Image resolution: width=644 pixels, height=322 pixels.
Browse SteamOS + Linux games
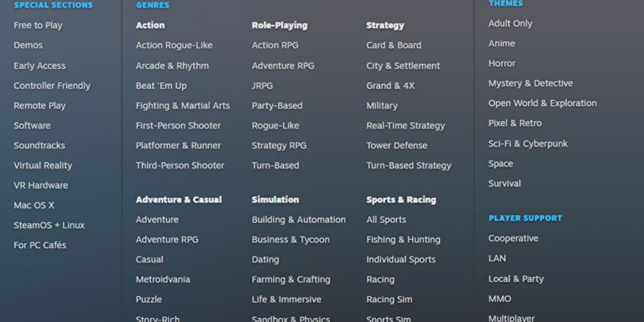pos(49,225)
